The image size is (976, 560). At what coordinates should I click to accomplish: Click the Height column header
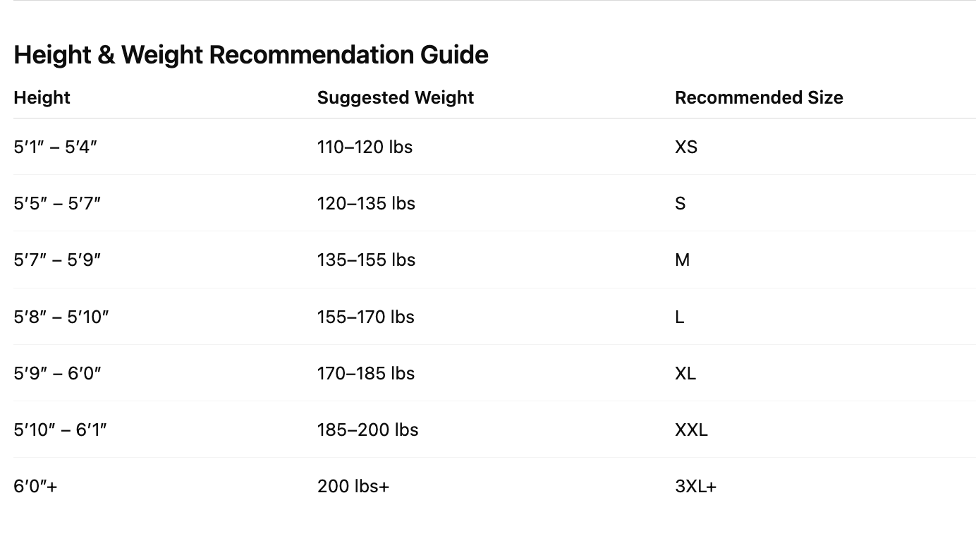(x=42, y=97)
